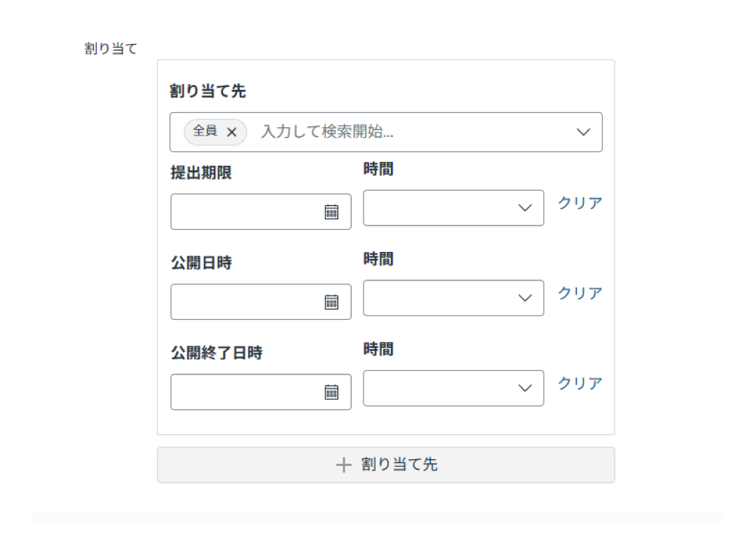Click the 提出期限 date input box
The height and width of the screenshot is (553, 756).
click(x=249, y=213)
